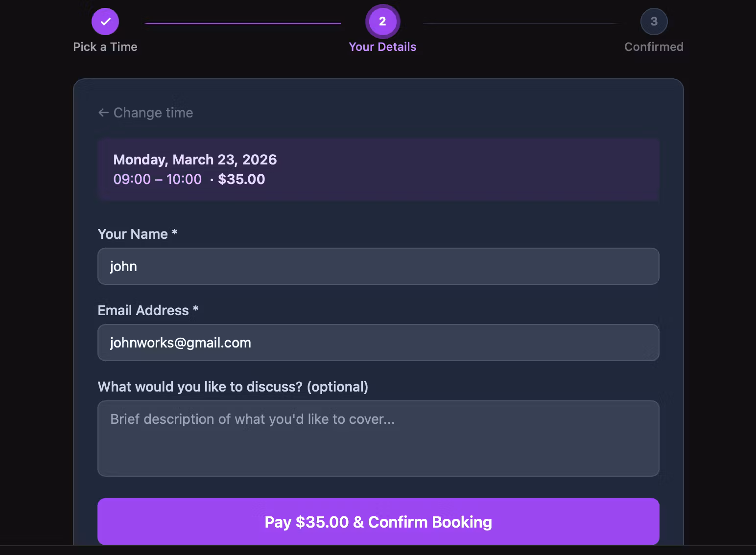Click the Confirmed step label
756x555 pixels.
click(654, 47)
